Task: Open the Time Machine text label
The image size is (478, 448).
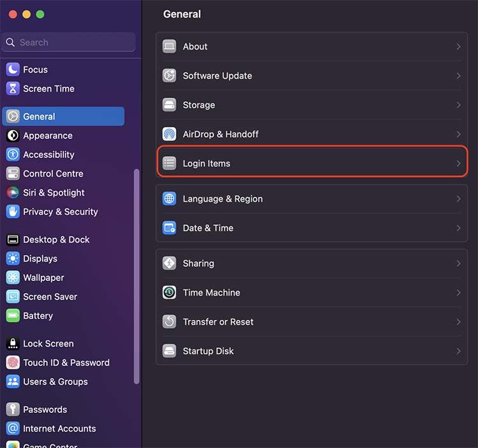Action: coord(211,293)
